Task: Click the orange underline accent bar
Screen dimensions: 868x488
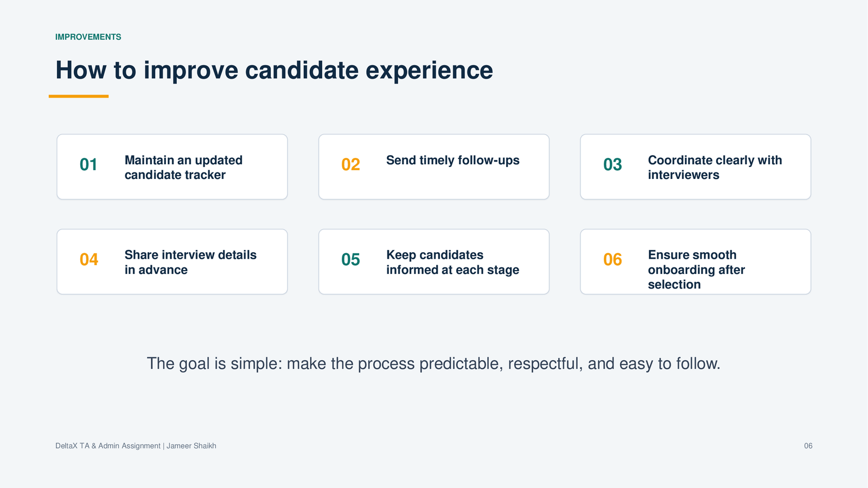Action: click(x=79, y=96)
